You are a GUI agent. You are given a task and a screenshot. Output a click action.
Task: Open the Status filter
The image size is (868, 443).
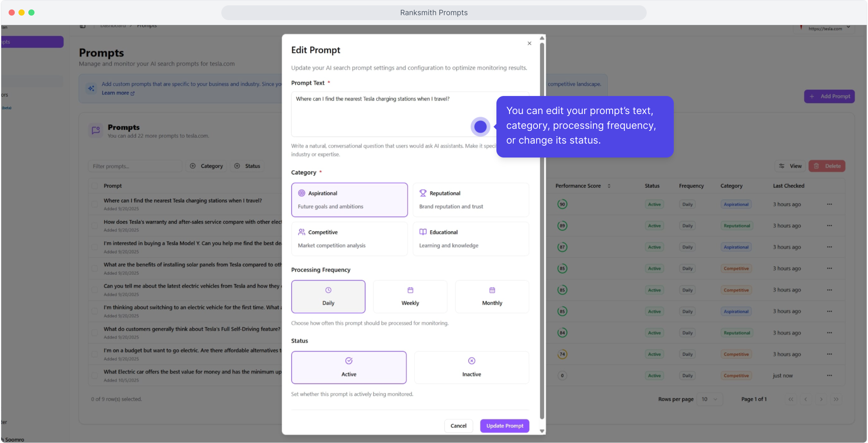248,166
